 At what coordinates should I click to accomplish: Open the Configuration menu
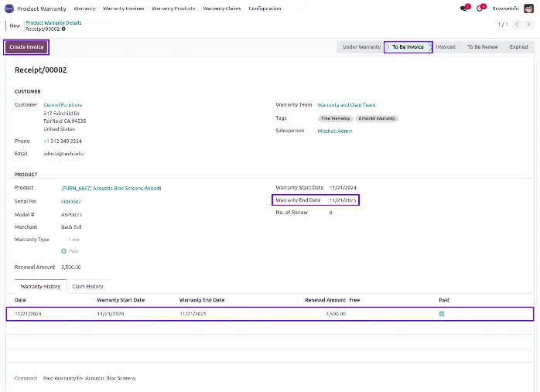265,8
